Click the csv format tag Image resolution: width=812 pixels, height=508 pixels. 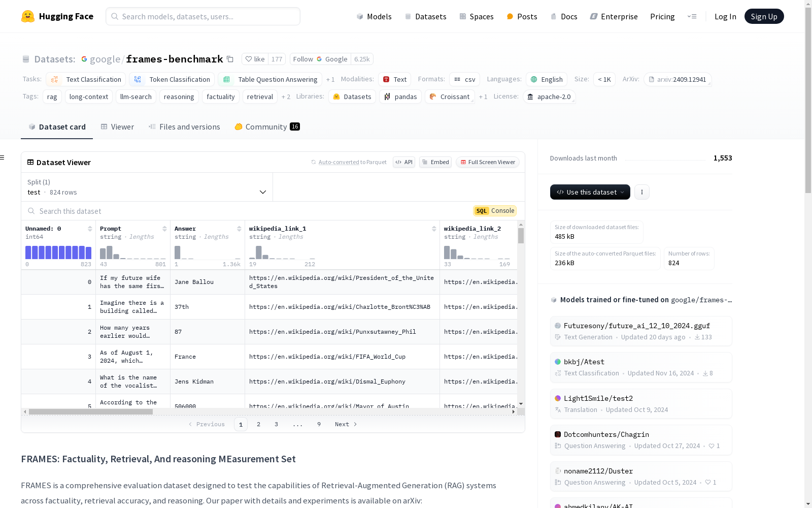pos(464,79)
